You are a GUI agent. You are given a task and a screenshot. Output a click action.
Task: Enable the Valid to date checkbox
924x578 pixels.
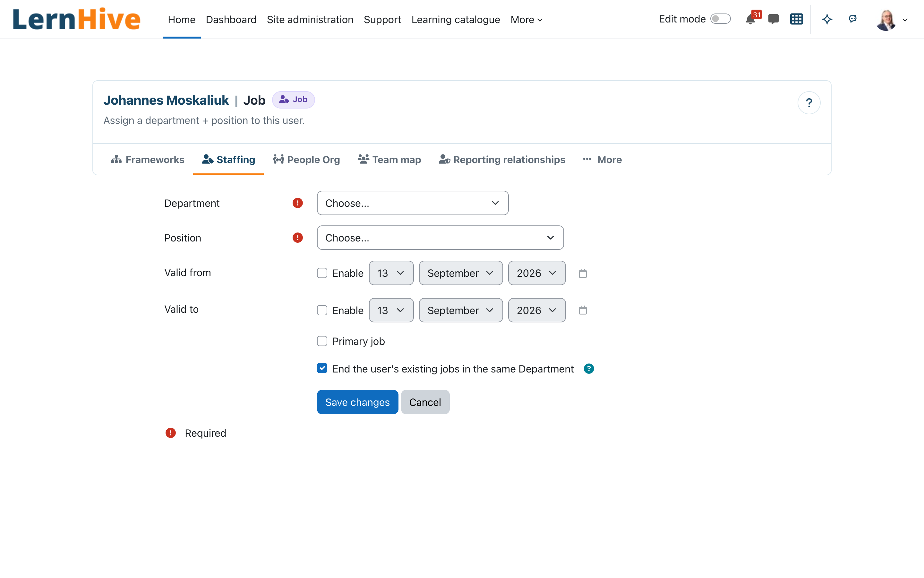pyautogui.click(x=322, y=310)
